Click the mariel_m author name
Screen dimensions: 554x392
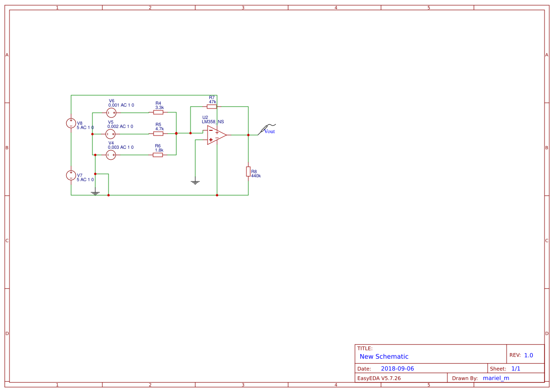click(496, 378)
